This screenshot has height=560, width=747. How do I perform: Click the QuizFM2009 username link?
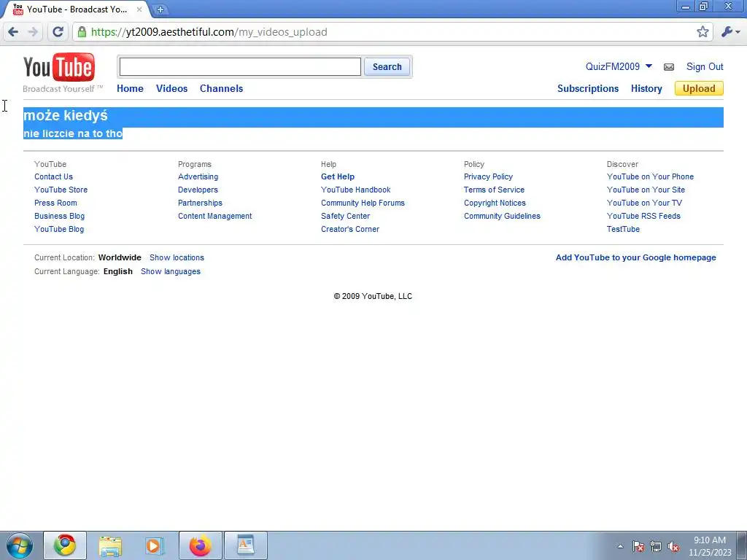tap(613, 66)
